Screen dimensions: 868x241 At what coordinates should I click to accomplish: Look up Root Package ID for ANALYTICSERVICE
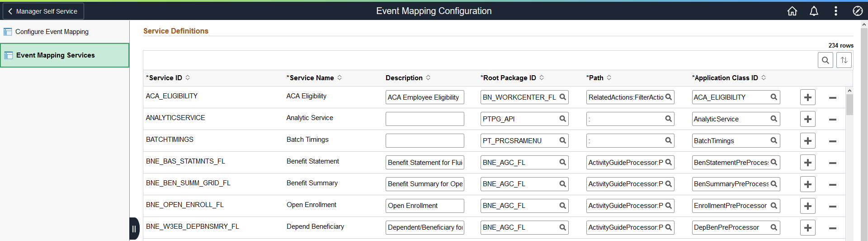click(x=562, y=119)
